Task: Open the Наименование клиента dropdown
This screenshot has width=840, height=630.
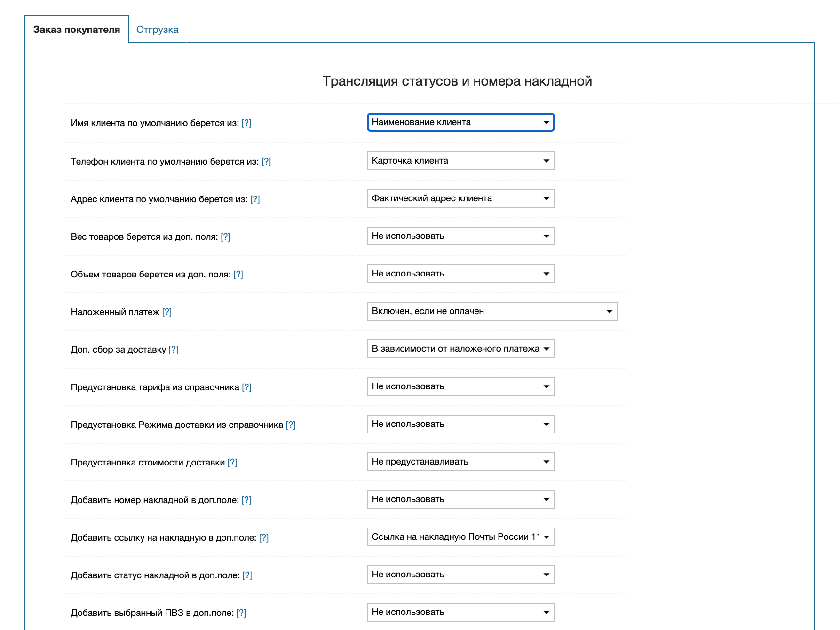Action: pos(460,122)
